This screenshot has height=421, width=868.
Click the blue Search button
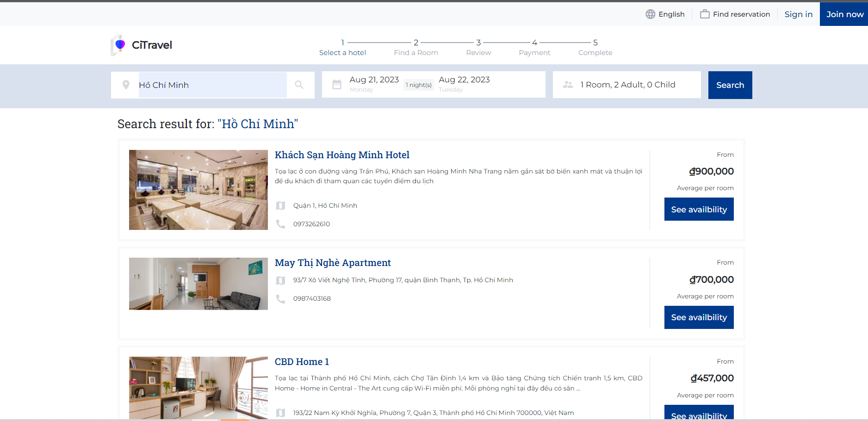pyautogui.click(x=730, y=85)
